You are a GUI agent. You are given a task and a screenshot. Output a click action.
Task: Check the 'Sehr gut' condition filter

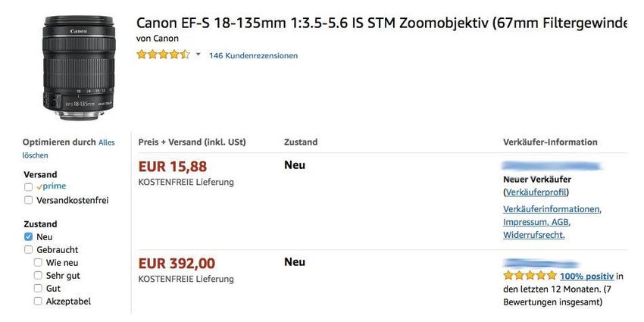(38, 276)
